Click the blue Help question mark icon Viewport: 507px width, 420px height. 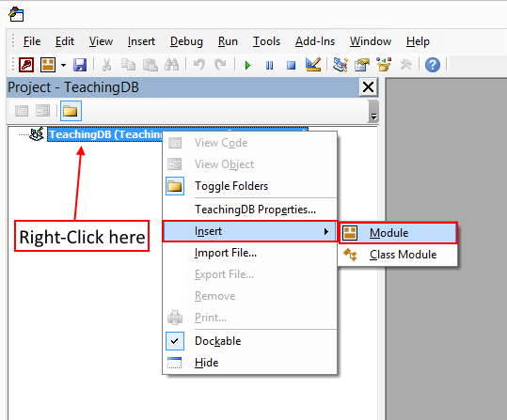click(433, 65)
